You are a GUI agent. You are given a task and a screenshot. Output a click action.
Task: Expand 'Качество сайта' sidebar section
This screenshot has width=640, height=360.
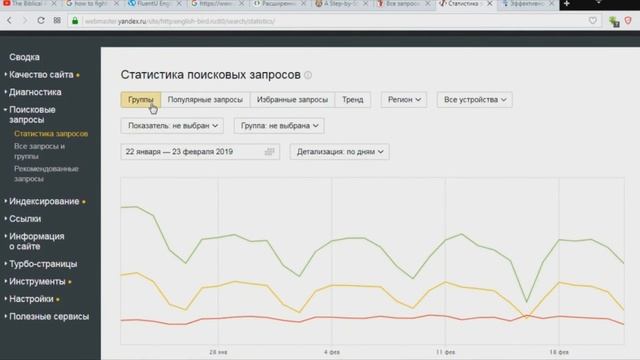[x=41, y=75]
